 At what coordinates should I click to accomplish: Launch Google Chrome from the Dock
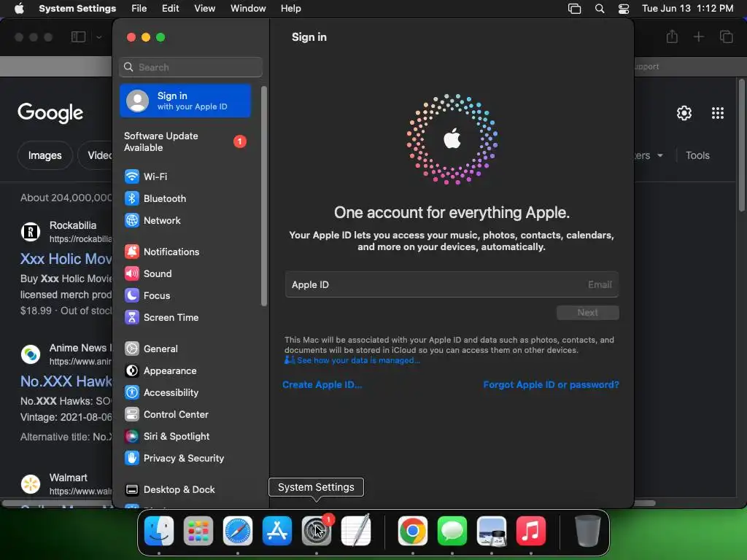coord(413,531)
